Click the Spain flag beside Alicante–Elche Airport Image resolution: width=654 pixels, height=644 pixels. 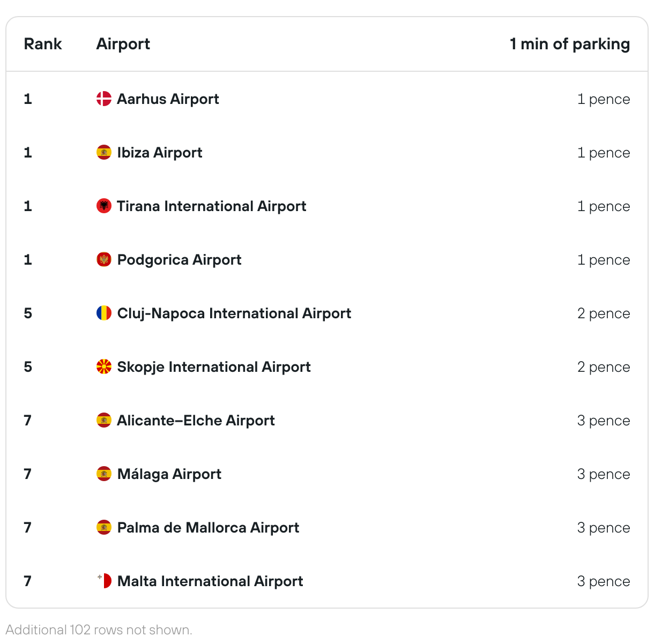103,420
